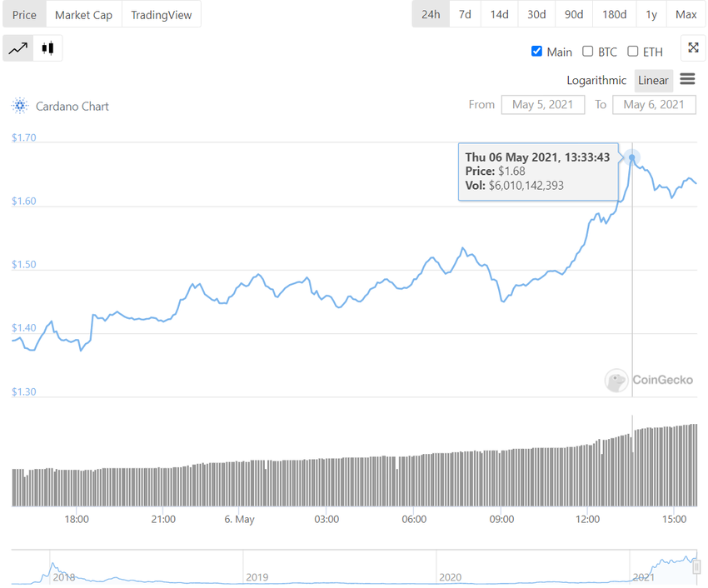Image resolution: width=708 pixels, height=588 pixels.
Task: Click 2020 label in navigator timeline
Action: (x=450, y=577)
